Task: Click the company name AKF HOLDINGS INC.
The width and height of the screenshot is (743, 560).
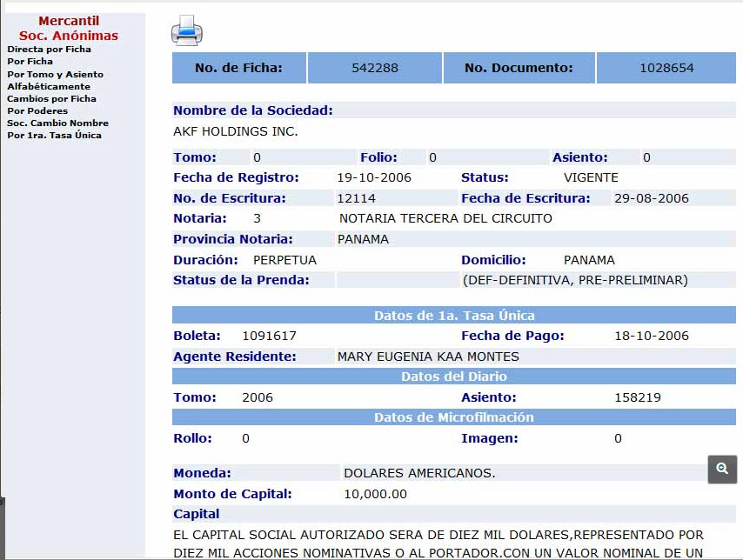Action: click(236, 131)
